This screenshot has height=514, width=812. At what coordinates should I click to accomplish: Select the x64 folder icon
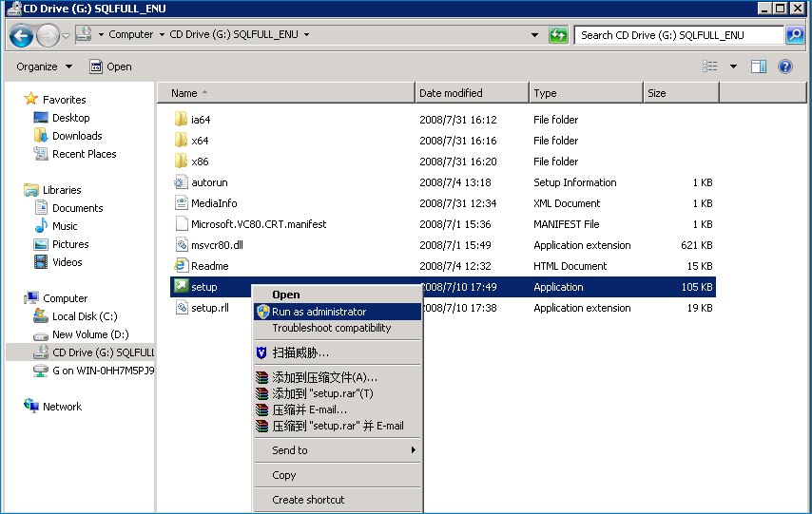tap(181, 141)
